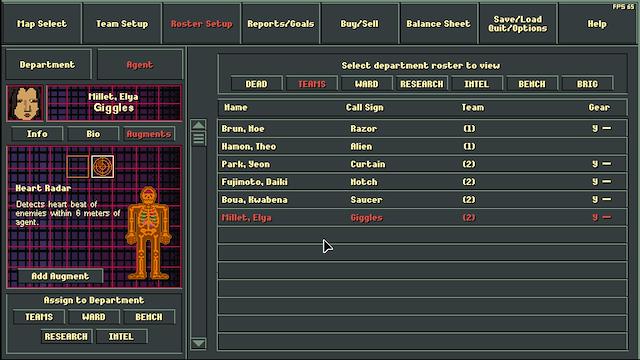Show the agent Bio tab

[93, 134]
